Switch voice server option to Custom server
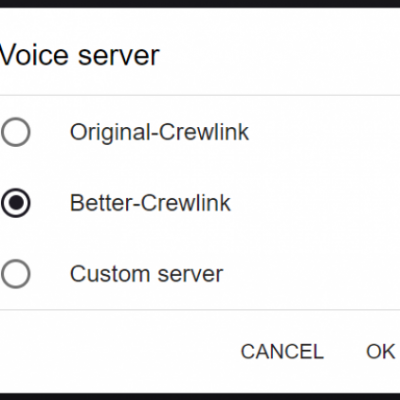400x400 pixels. pyautogui.click(x=16, y=274)
